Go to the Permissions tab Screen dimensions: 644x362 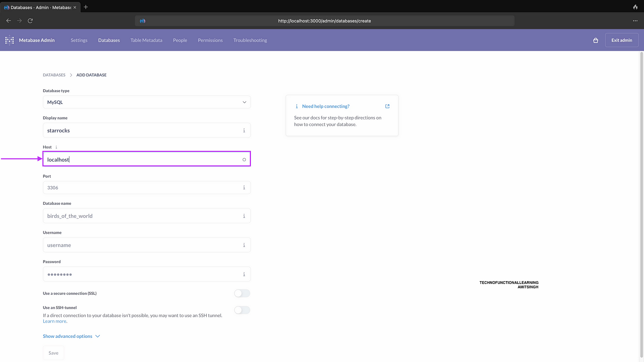click(210, 40)
